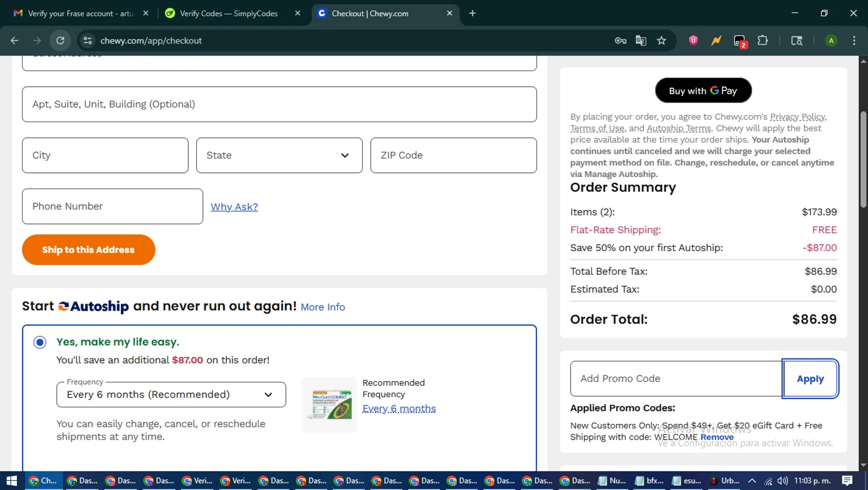Open the Windows Start menu
This screenshot has width=868, height=490.
[x=12, y=481]
